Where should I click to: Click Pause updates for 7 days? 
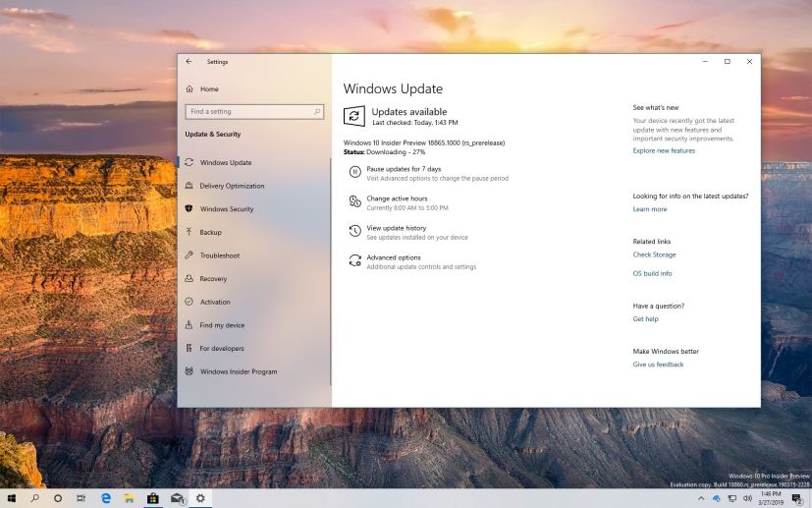pyautogui.click(x=404, y=169)
